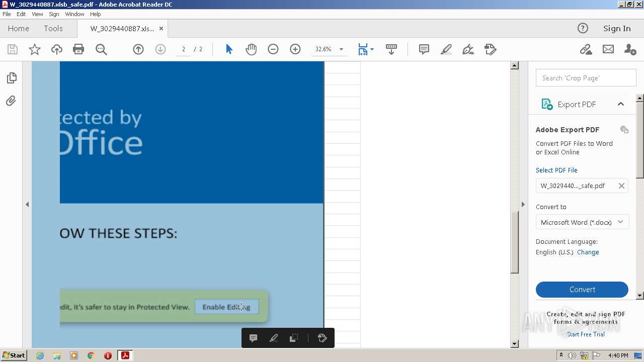Go to next page arrow

(160, 49)
